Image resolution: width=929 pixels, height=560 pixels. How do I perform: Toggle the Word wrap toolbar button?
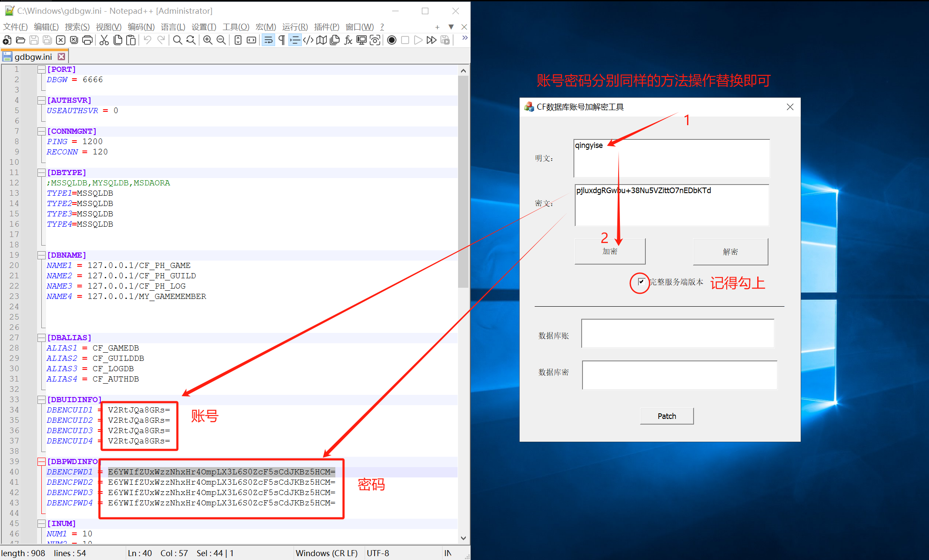[268, 40]
